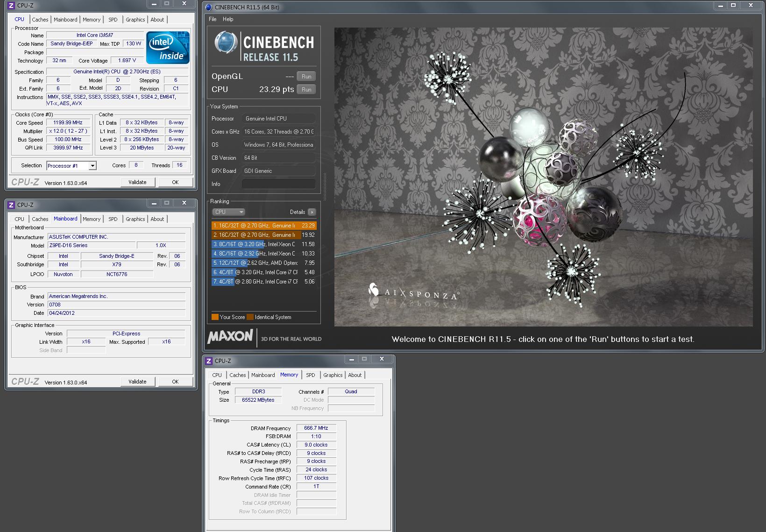Click the Intel inside logo in CPU-Z
This screenshot has height=532, width=766.
click(168, 48)
